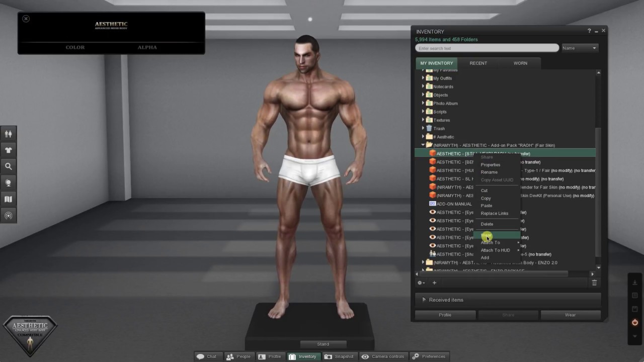The height and width of the screenshot is (362, 644).
Task: Click the Profile button in inventory panel
Action: coord(445,315)
